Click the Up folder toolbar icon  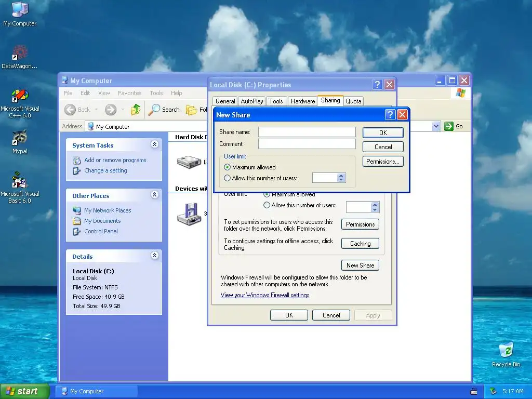tap(136, 109)
